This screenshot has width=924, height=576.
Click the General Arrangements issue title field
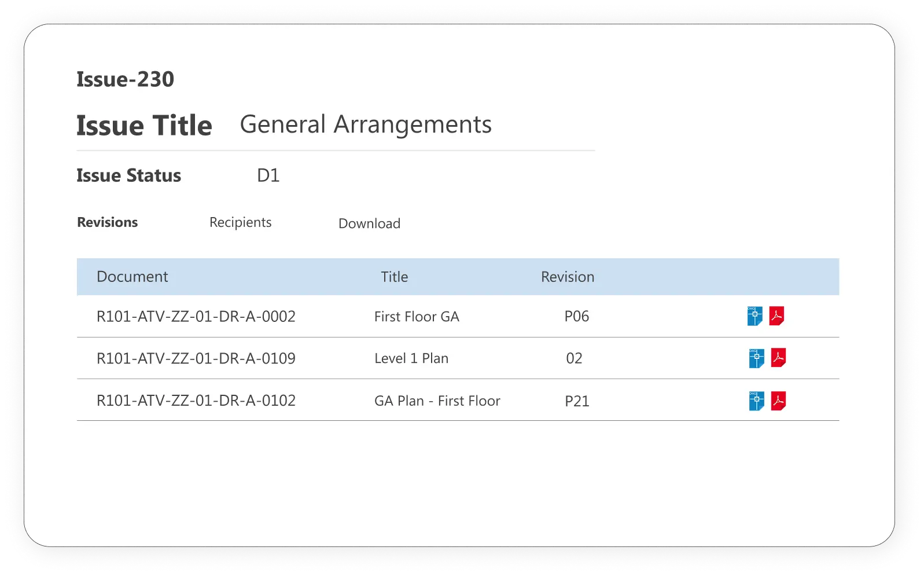(366, 124)
